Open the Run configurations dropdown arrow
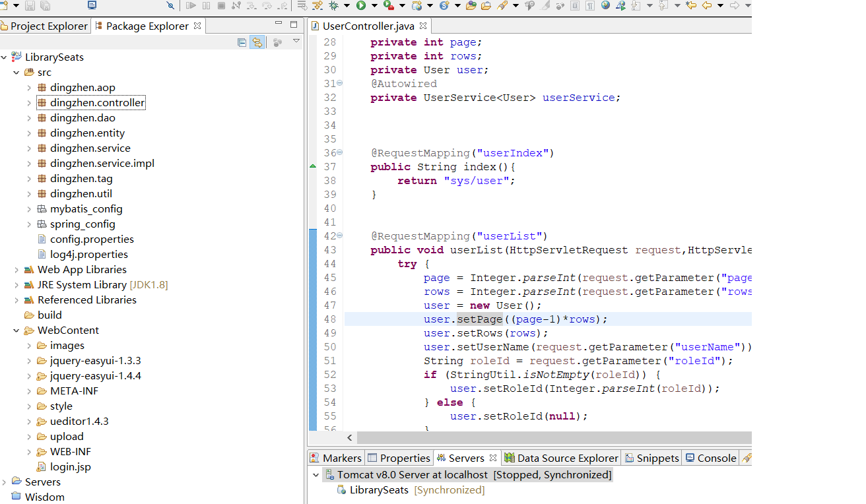 coord(373,5)
